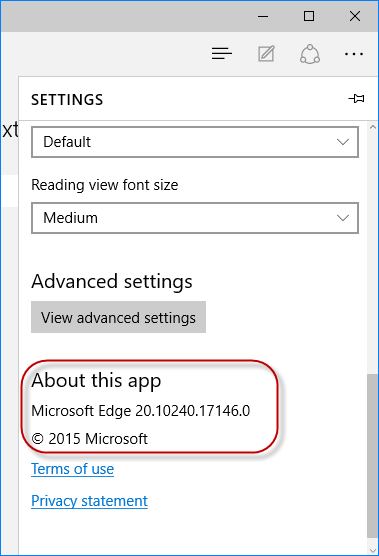This screenshot has height=556, width=379.
Task: Minimize the Edge window
Action: click(x=263, y=16)
